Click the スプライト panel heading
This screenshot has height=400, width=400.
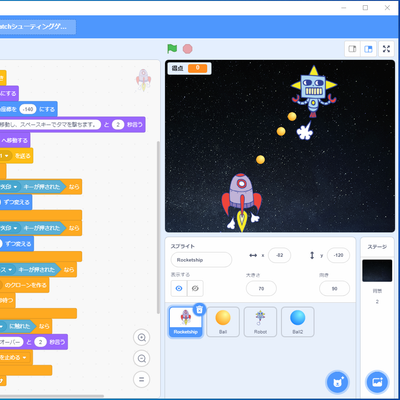(183, 246)
